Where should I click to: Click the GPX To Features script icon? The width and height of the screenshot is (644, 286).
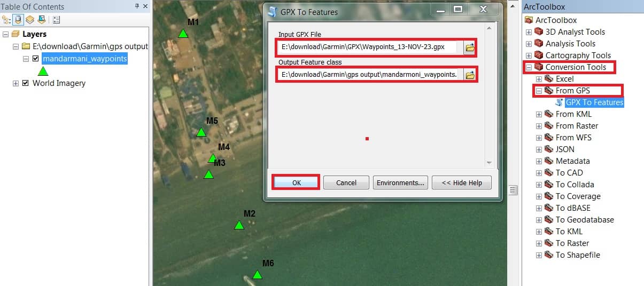tap(560, 102)
